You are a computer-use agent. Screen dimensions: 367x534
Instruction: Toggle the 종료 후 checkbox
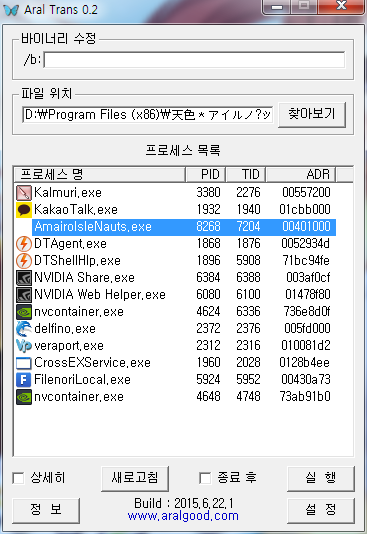tap(205, 478)
